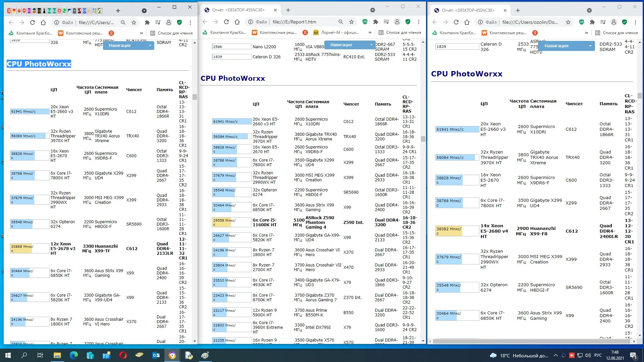This screenshot has width=644, height=362.
Task: Open Лорнет-М bookmark in middle browser
Action: (x=336, y=33)
